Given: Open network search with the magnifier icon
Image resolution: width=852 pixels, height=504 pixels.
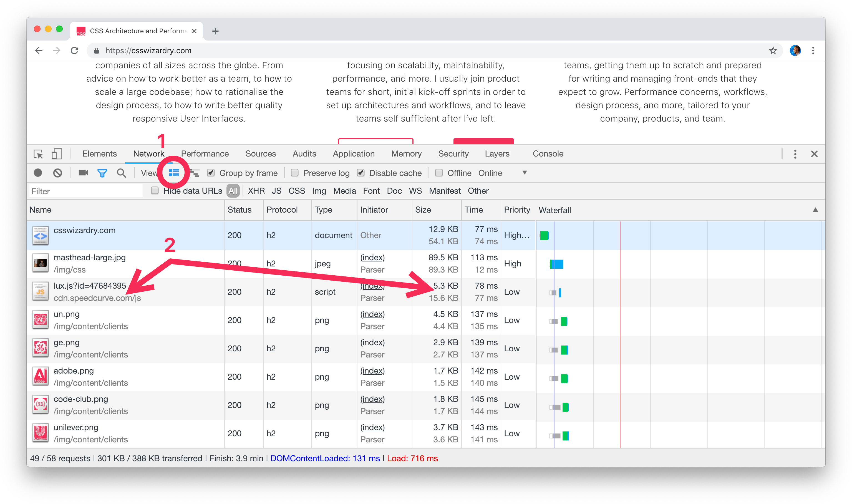Looking at the screenshot, I should coord(121,173).
